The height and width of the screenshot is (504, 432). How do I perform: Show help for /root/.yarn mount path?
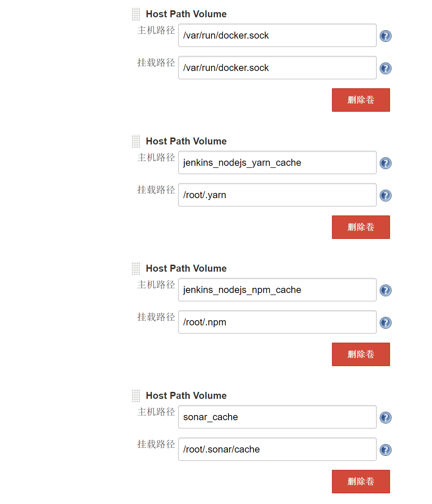tap(385, 196)
